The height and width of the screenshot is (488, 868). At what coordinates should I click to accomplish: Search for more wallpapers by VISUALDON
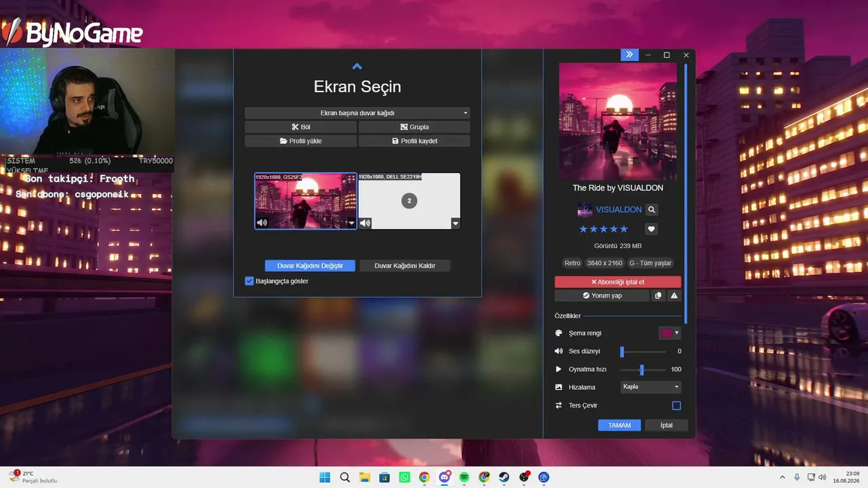[x=652, y=210]
